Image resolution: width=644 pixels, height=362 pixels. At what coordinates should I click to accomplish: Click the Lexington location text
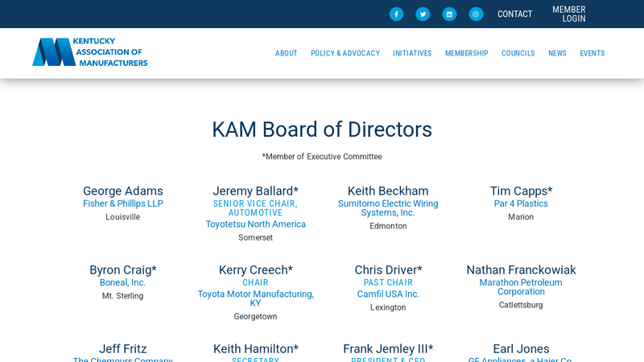click(388, 307)
